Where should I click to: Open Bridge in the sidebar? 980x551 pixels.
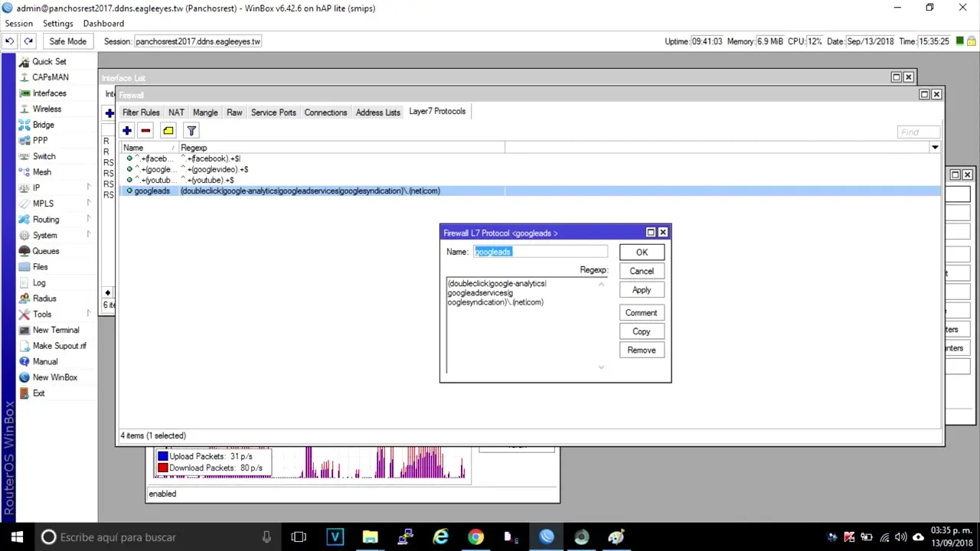[x=44, y=125]
